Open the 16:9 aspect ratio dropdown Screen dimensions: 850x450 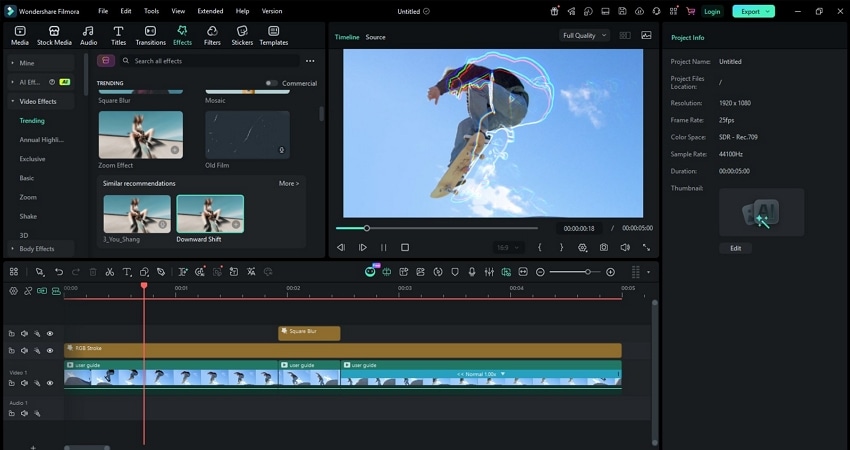(x=508, y=247)
